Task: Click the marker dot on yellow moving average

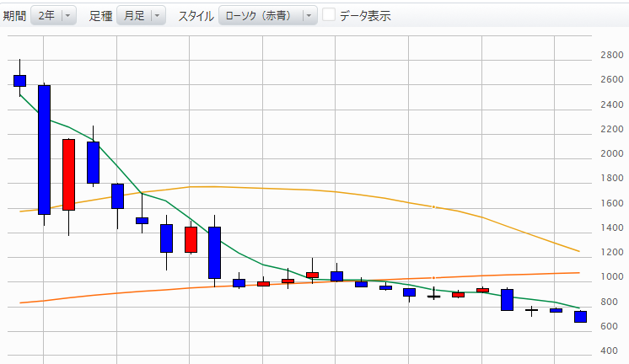Action: [x=433, y=206]
